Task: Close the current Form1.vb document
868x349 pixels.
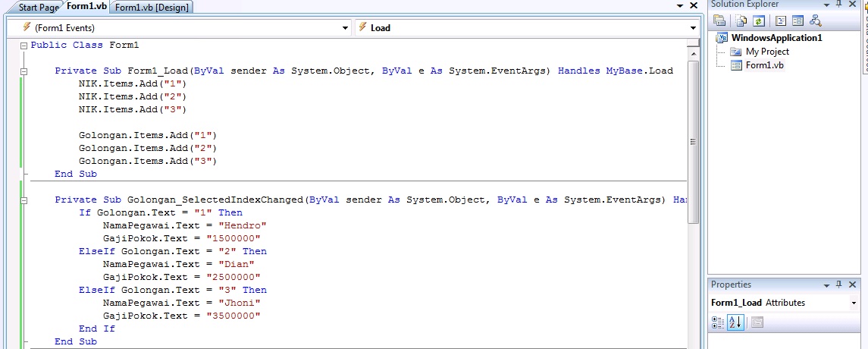Action: pos(693,5)
